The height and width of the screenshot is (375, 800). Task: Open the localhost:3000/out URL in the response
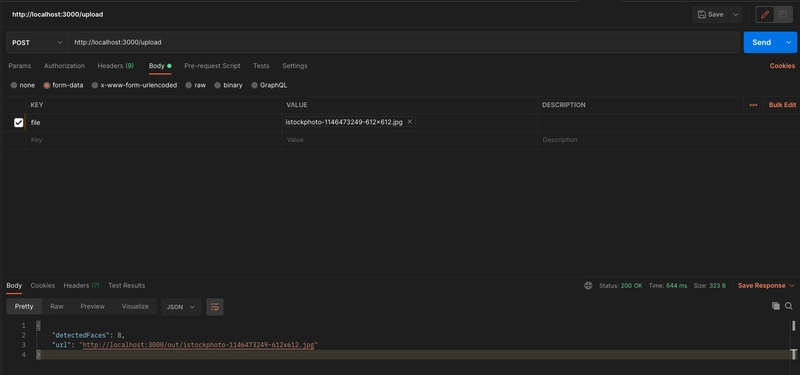(198, 345)
